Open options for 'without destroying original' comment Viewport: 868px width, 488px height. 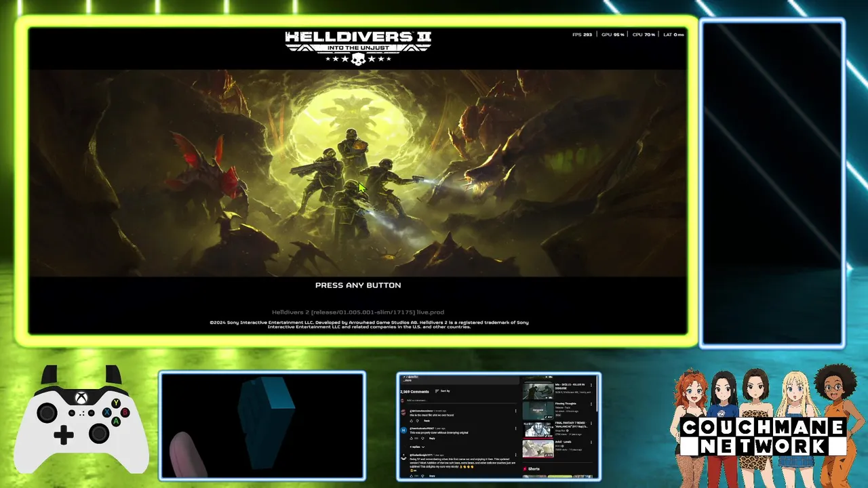point(515,428)
